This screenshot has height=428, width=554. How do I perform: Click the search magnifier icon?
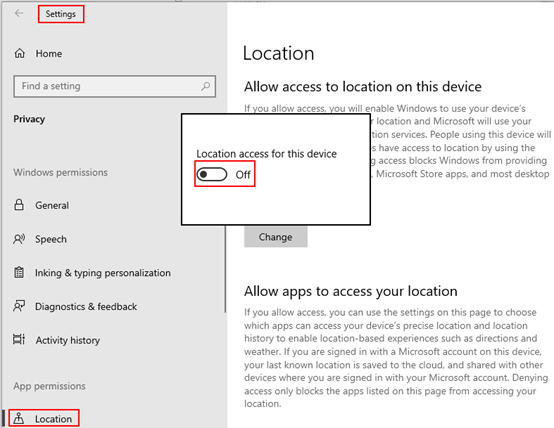(206, 86)
